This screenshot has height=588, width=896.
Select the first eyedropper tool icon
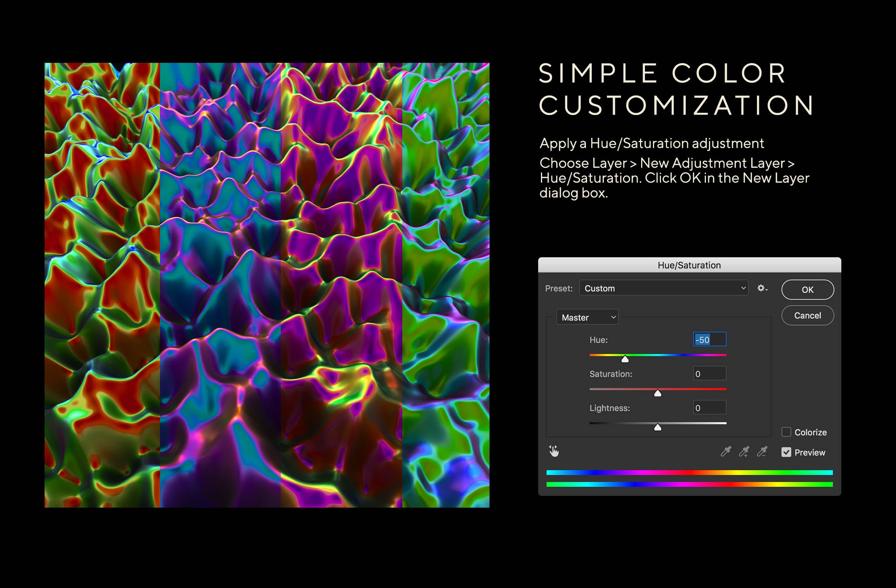click(726, 452)
